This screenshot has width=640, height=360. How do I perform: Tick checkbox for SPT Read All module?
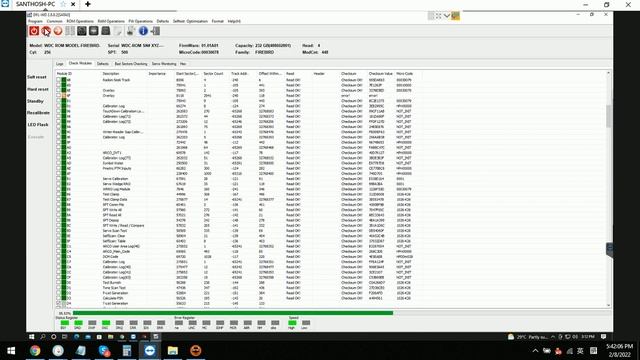[x=58, y=215]
